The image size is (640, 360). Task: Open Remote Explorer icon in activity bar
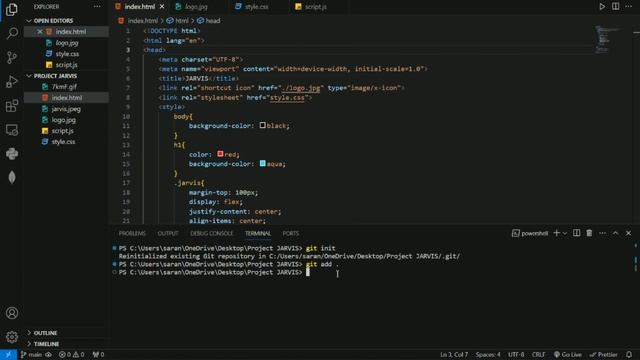[x=12, y=130]
